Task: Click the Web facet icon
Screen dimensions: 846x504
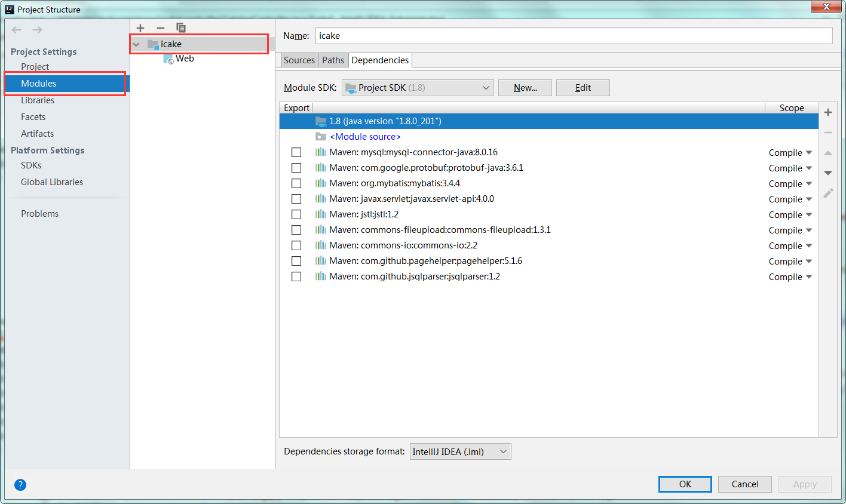Action: (x=168, y=59)
